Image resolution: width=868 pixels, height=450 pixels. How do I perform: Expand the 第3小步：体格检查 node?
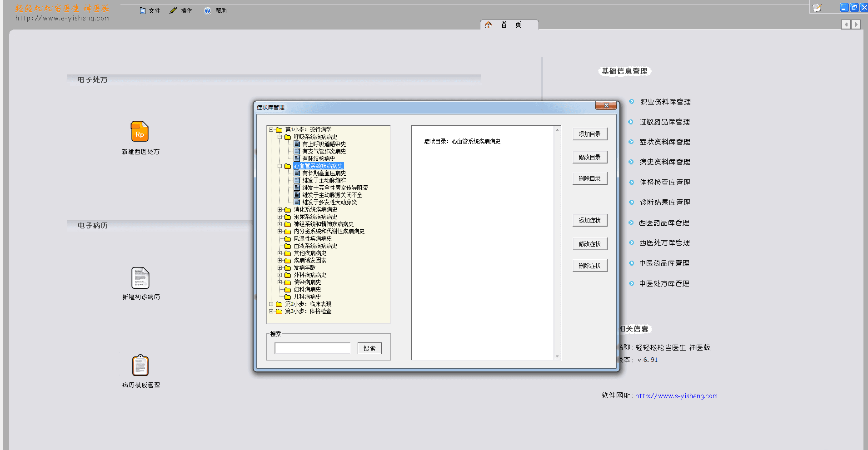[x=271, y=311]
